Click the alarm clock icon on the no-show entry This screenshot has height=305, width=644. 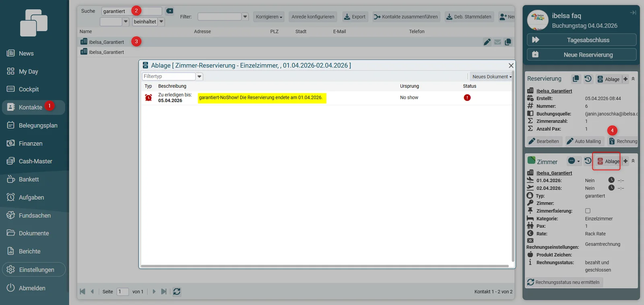tap(149, 98)
